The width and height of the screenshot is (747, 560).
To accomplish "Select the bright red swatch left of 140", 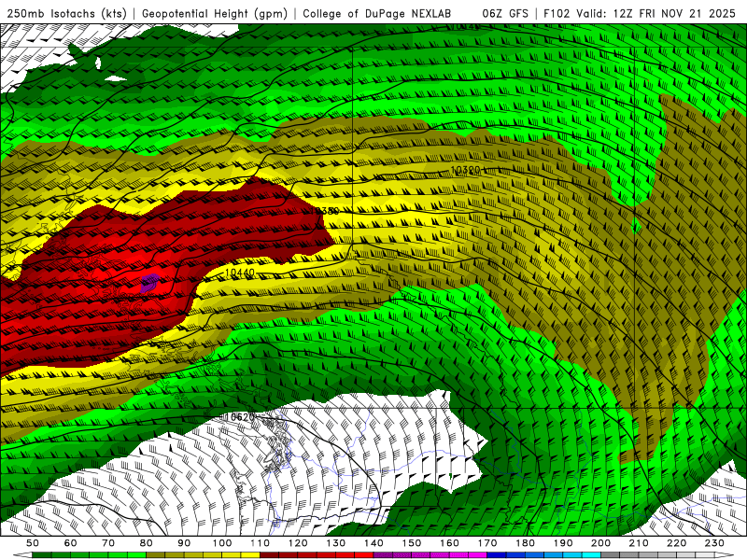I will [364, 555].
